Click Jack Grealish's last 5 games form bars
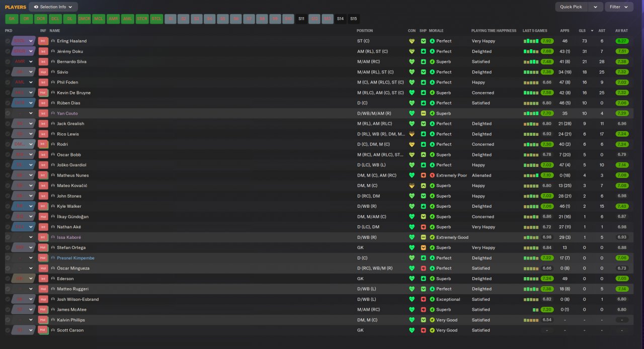644x349 pixels. pos(531,124)
